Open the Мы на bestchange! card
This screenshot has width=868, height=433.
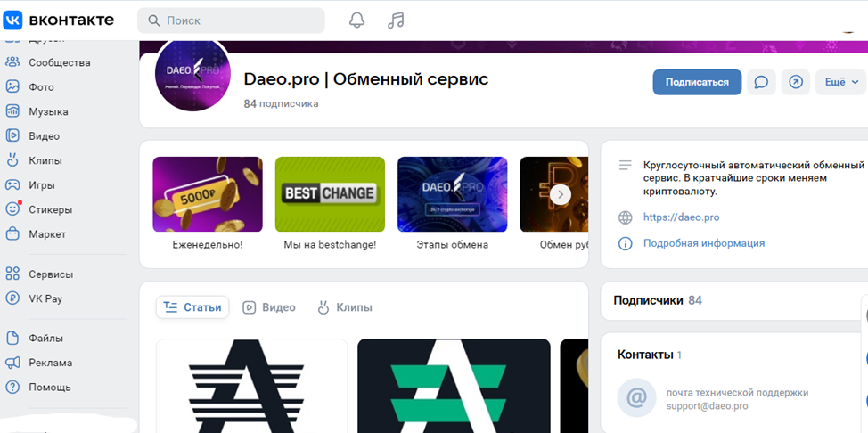(330, 203)
